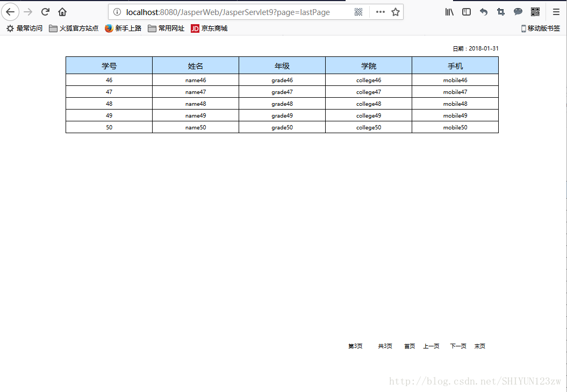
Task: Go to the first page via 首页
Action: pos(410,346)
